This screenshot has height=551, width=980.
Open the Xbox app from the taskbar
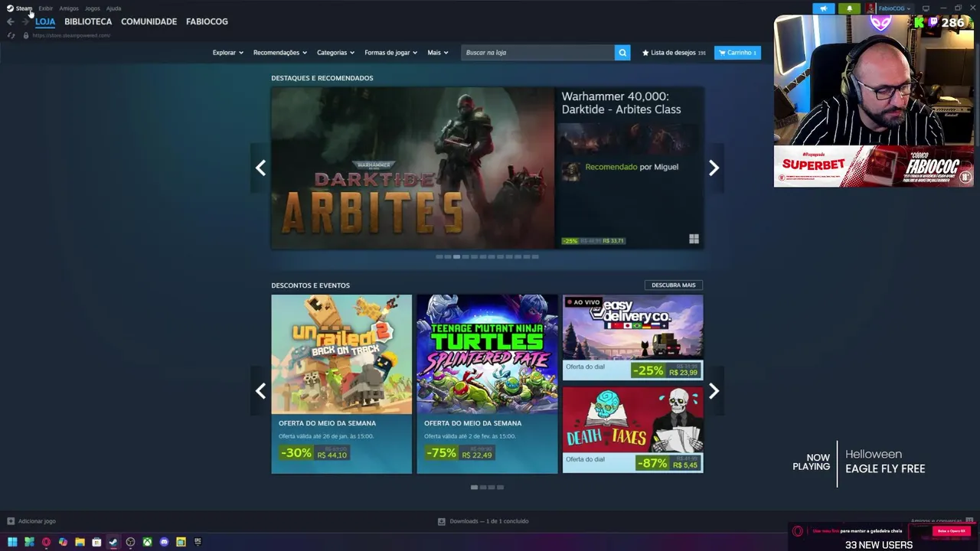coord(147,542)
